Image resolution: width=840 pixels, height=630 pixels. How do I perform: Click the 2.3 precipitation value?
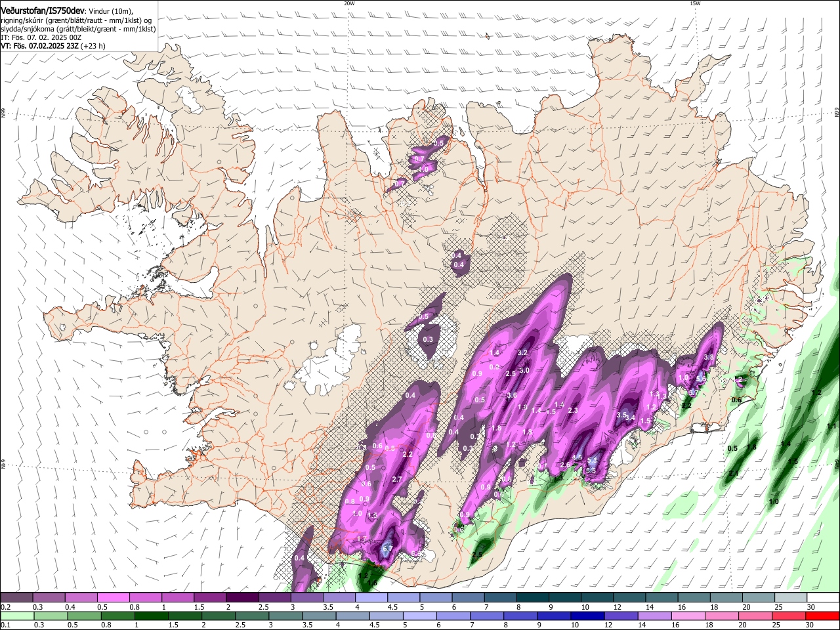(x=572, y=410)
